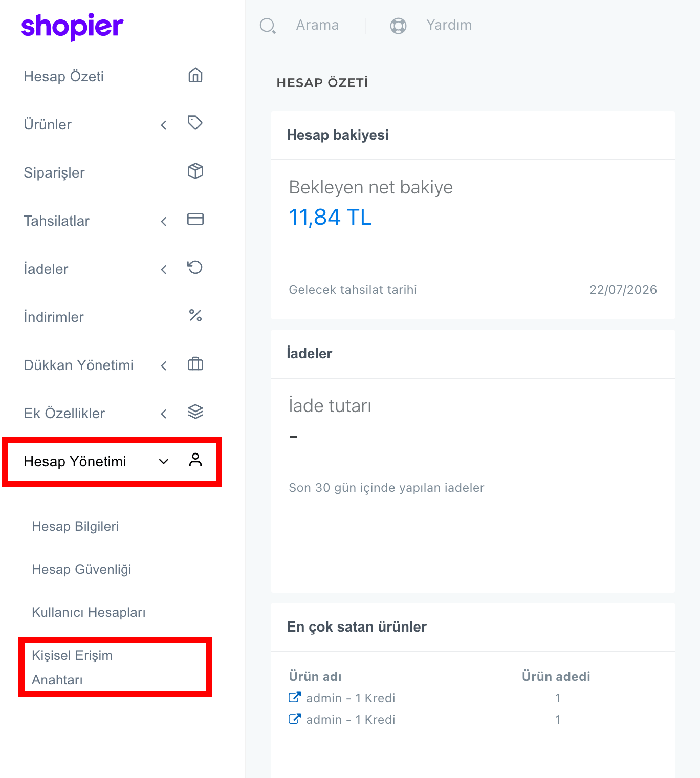The image size is (700, 778).
Task: Click the first 'admin - 1 Kredi' product link
Action: tap(351, 698)
